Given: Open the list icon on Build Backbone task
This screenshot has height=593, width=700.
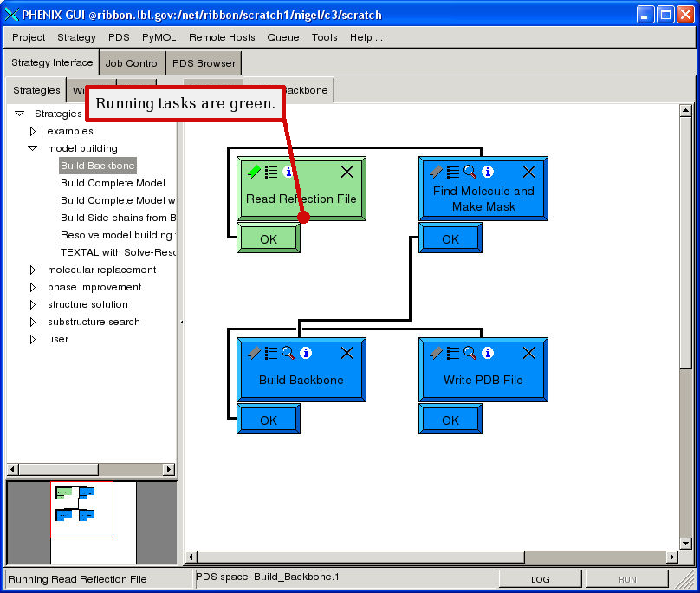Looking at the screenshot, I should [271, 353].
